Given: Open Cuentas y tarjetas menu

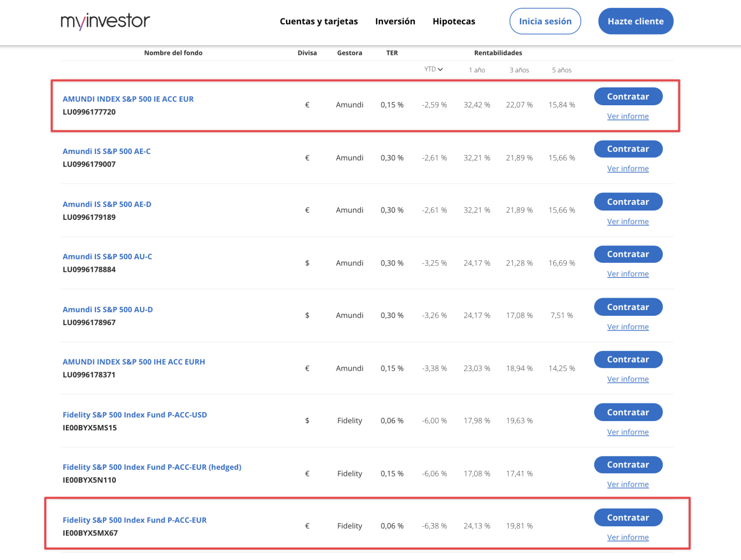Looking at the screenshot, I should [x=319, y=21].
